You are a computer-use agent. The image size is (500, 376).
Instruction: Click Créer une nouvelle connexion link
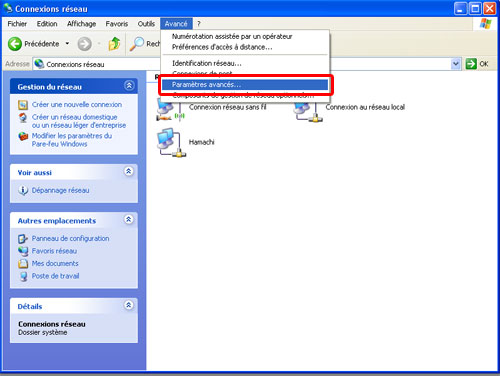pos(77,105)
